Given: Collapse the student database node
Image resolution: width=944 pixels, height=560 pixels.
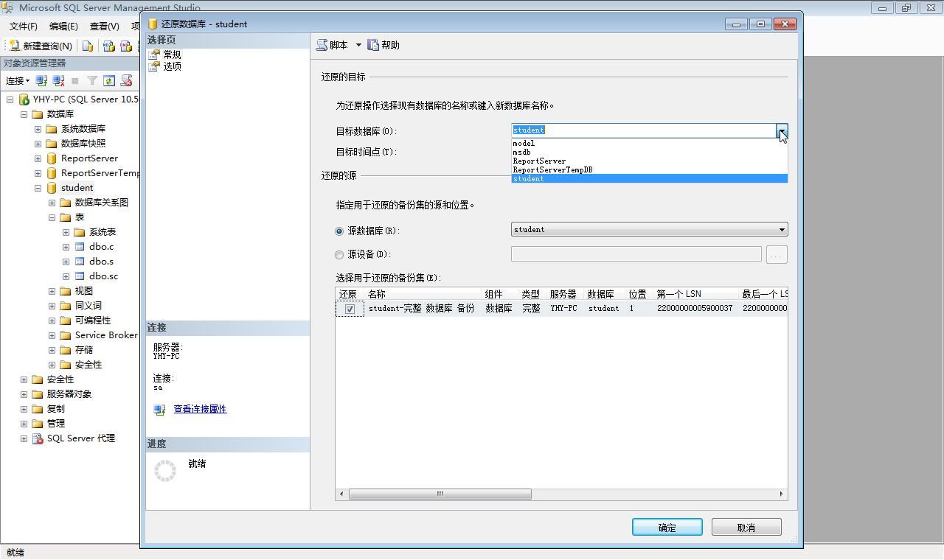Looking at the screenshot, I should click(x=38, y=188).
